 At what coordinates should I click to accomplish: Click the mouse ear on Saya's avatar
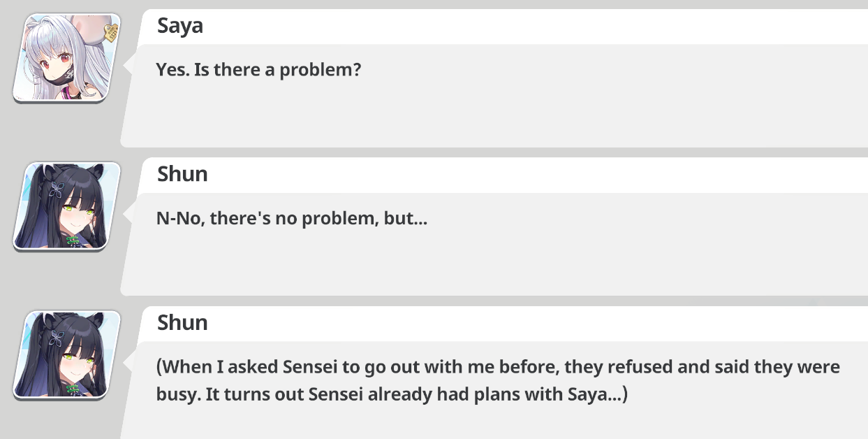tap(89, 26)
